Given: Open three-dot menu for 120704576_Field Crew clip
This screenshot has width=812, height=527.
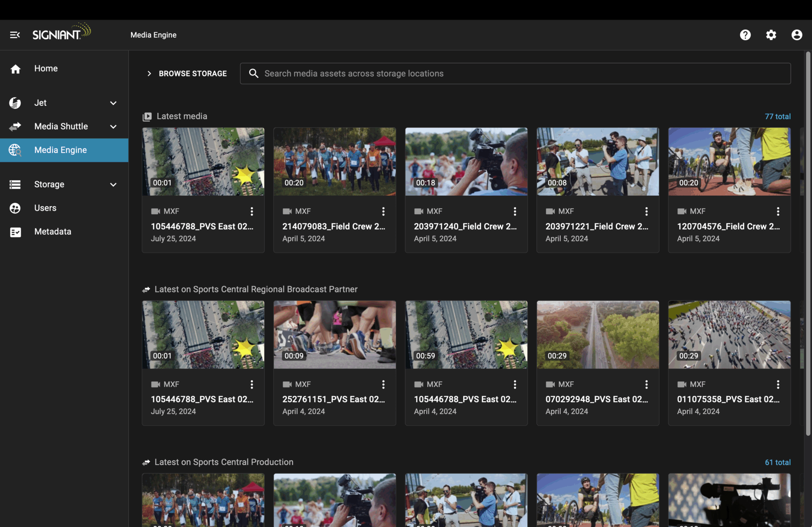Looking at the screenshot, I should [x=778, y=211].
